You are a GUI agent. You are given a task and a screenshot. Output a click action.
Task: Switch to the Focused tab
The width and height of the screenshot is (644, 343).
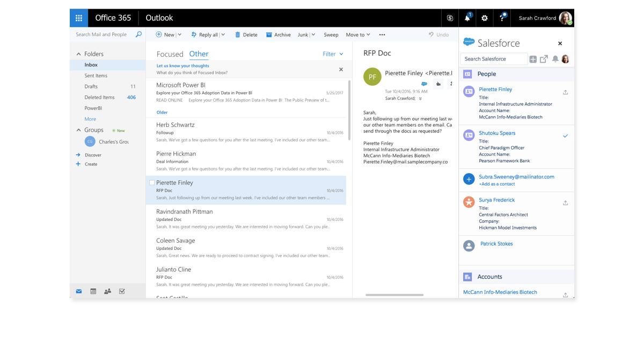[x=170, y=54]
